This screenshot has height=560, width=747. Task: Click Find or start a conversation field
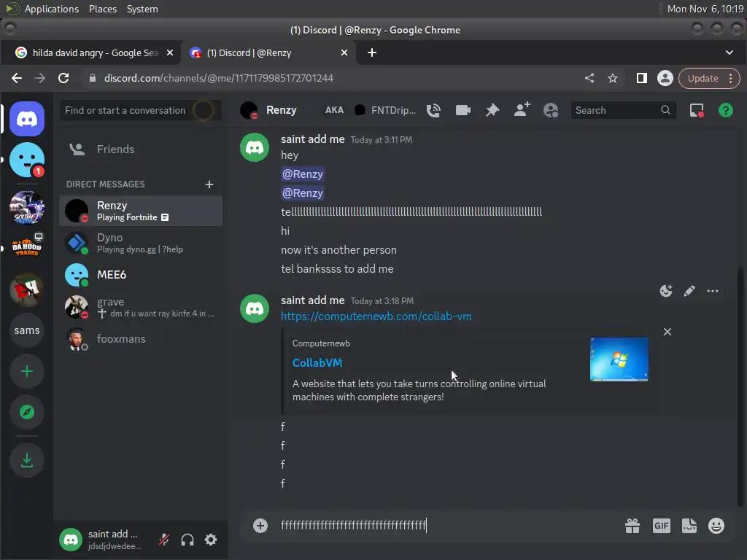(141, 111)
